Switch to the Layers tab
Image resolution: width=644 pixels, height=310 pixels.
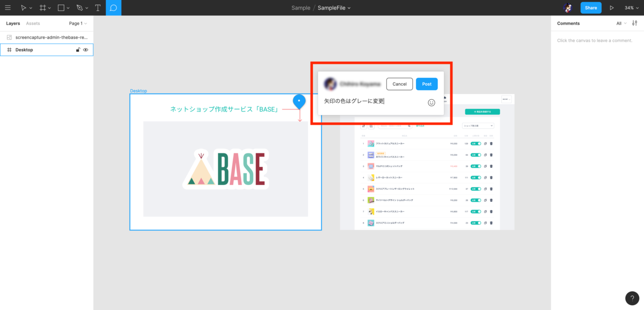click(13, 24)
